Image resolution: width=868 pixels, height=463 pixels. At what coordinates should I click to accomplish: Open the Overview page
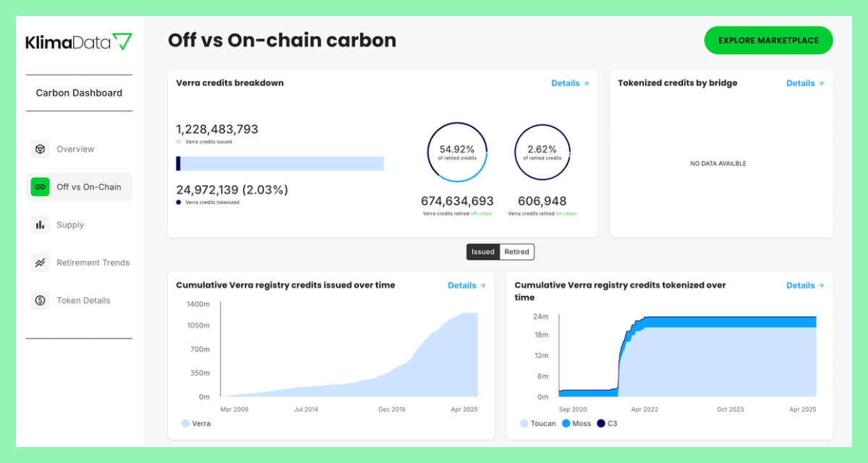point(79,149)
